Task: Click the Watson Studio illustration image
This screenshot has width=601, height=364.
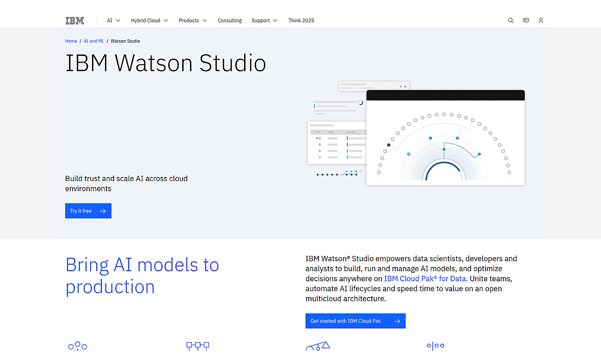Action: (x=416, y=133)
